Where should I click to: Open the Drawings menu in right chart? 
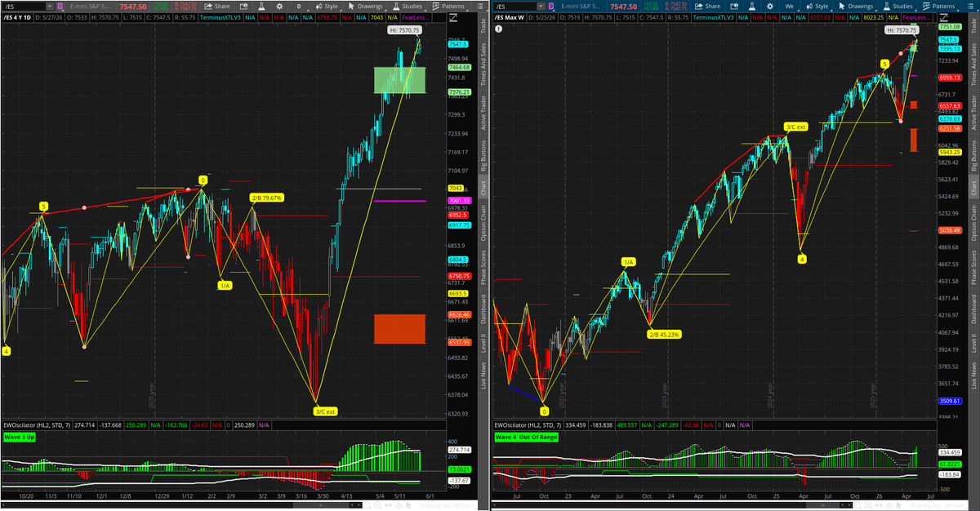[854, 7]
